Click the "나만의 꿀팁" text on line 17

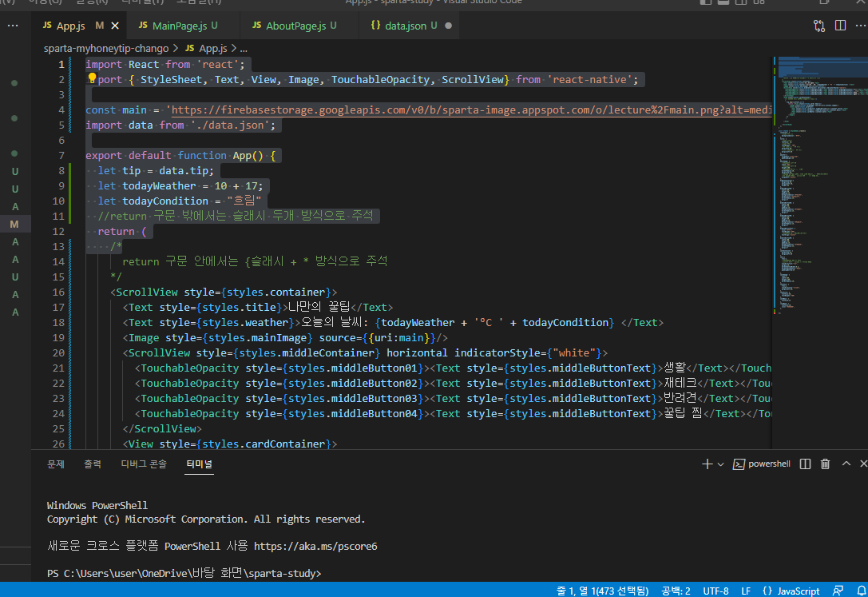coord(319,308)
